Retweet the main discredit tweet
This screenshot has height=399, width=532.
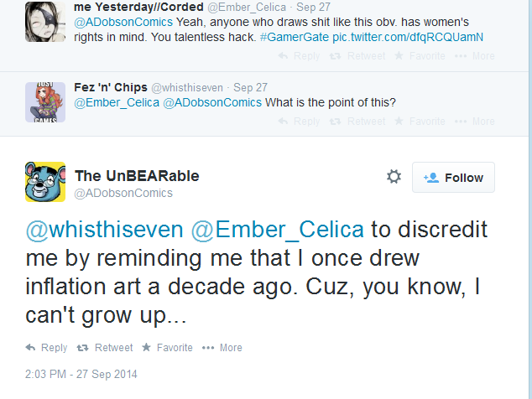pyautogui.click(x=105, y=348)
